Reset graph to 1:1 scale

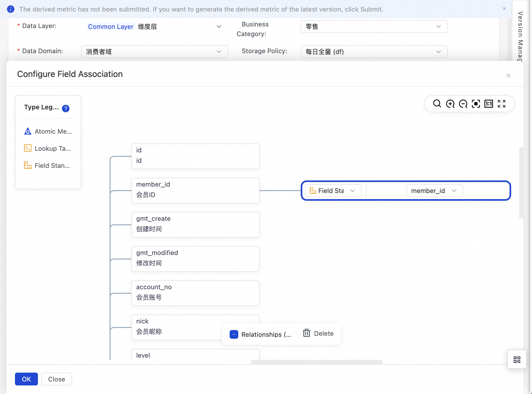(488, 103)
